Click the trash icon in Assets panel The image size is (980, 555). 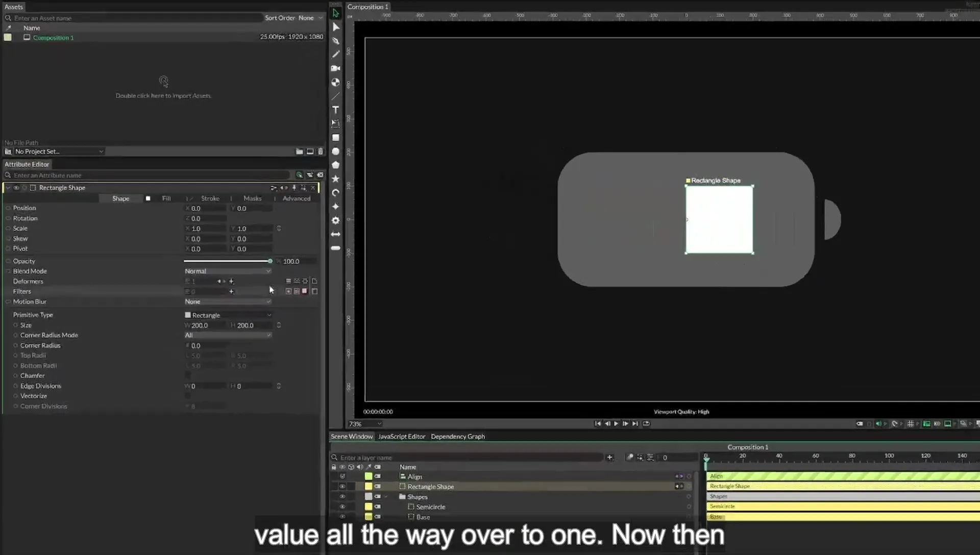click(321, 152)
